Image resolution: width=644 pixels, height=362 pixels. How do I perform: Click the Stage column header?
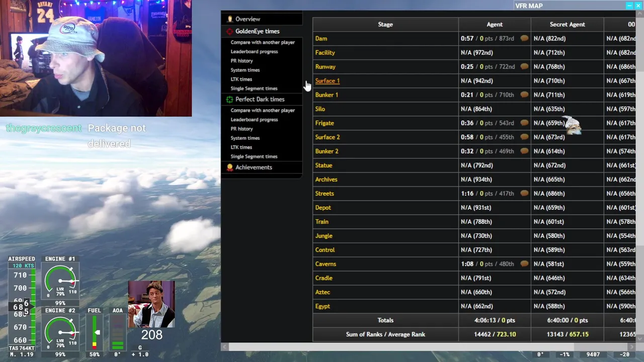pos(385,24)
